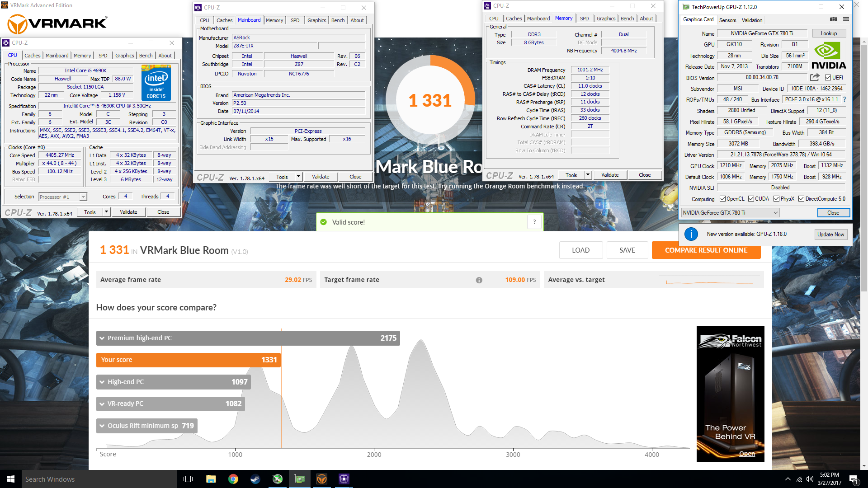Switch to the GPU-Z taskbar icon
Screen dimensions: 868x488
tap(300, 479)
